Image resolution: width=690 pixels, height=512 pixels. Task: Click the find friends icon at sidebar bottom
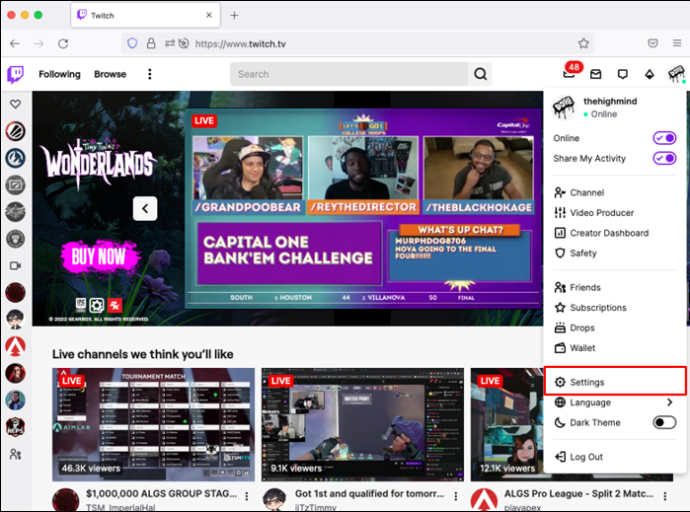[x=15, y=454]
